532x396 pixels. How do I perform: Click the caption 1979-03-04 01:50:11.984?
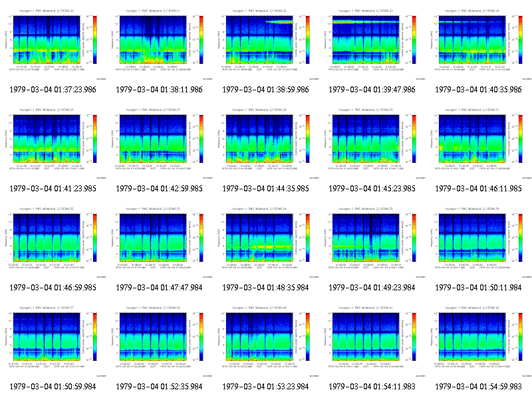(478, 288)
